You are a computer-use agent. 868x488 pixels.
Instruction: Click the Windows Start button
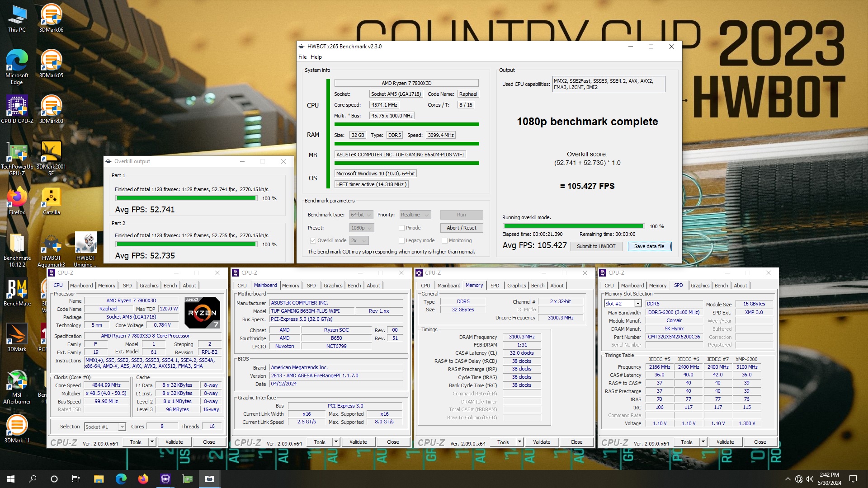11,479
